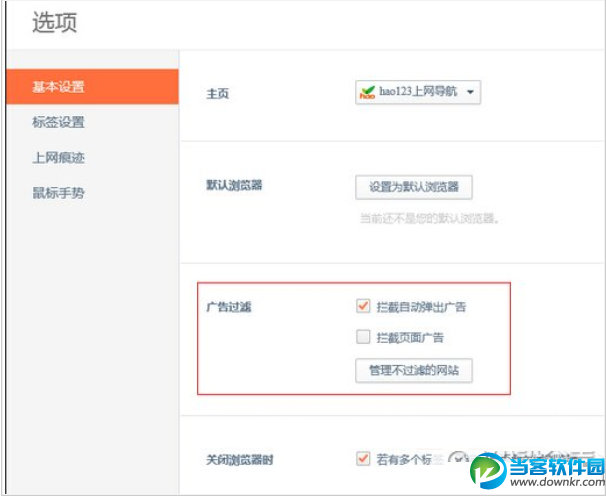The height and width of the screenshot is (496, 606).
Task: Enable 拦截页面广告 checkbox
Action: [363, 337]
